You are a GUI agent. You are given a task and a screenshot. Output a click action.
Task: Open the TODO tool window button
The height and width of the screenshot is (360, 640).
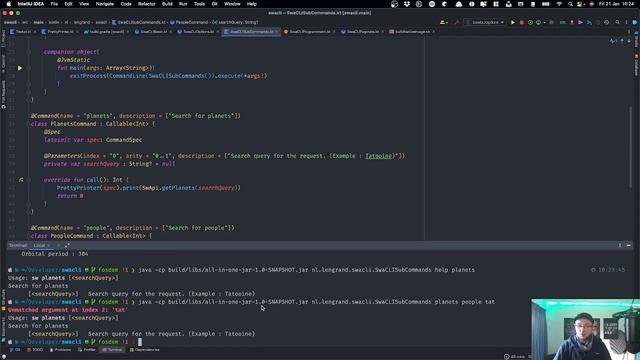click(x=35, y=350)
